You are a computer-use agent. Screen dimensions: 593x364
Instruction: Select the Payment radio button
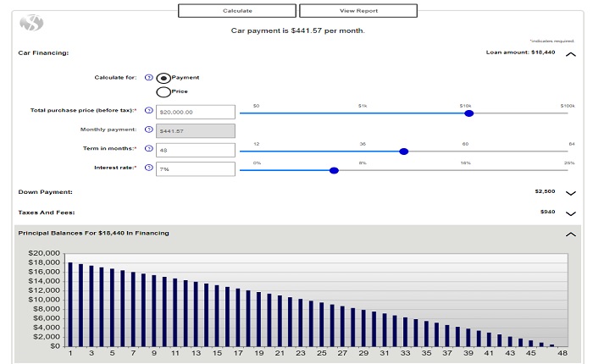[163, 78]
